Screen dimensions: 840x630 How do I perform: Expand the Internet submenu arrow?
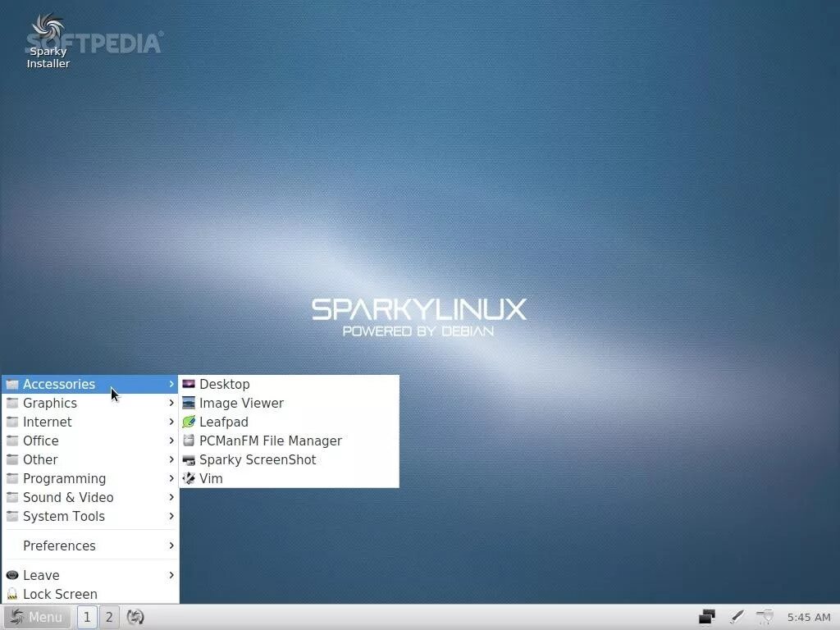coord(171,422)
